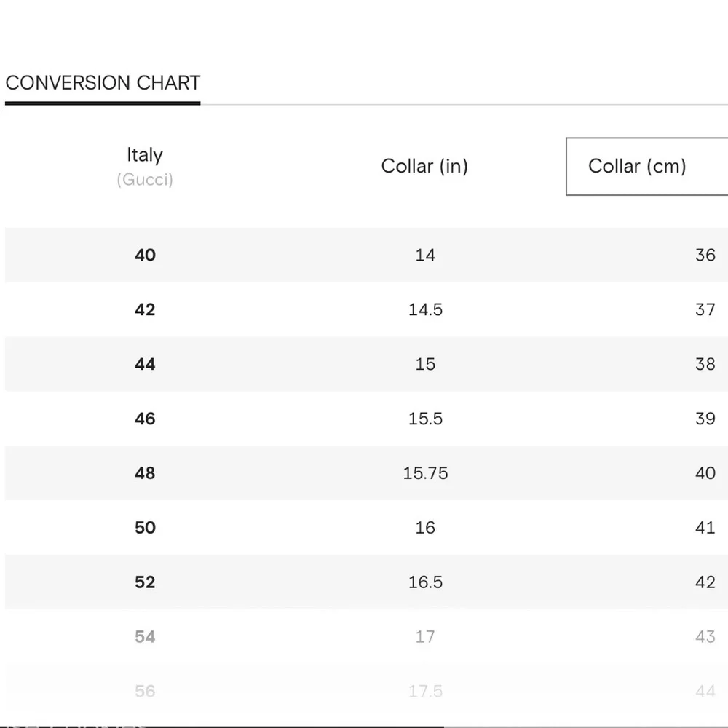Select the Collar (in) column header
The image size is (728, 728).
click(x=424, y=166)
